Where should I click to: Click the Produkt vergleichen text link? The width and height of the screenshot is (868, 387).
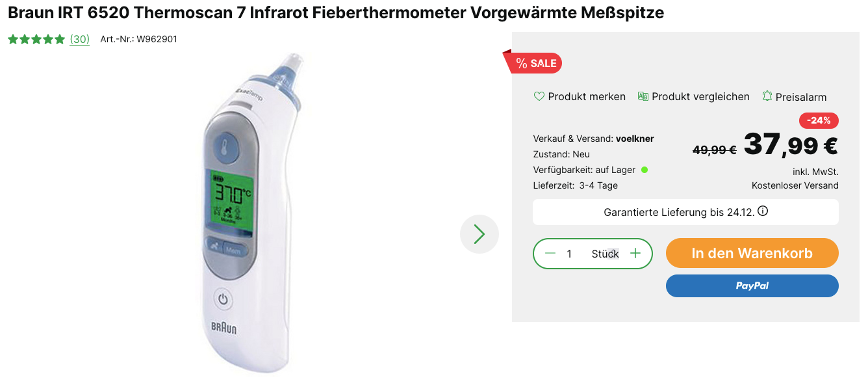click(700, 96)
